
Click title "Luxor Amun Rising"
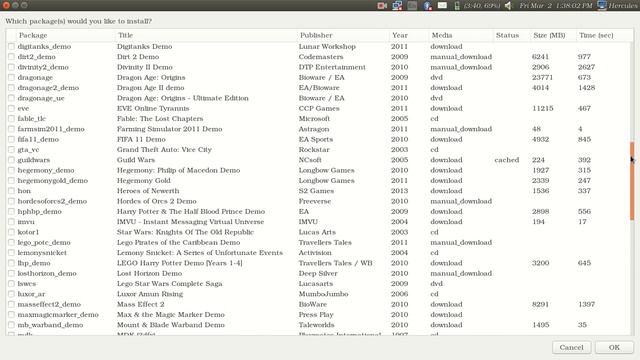pos(150,294)
